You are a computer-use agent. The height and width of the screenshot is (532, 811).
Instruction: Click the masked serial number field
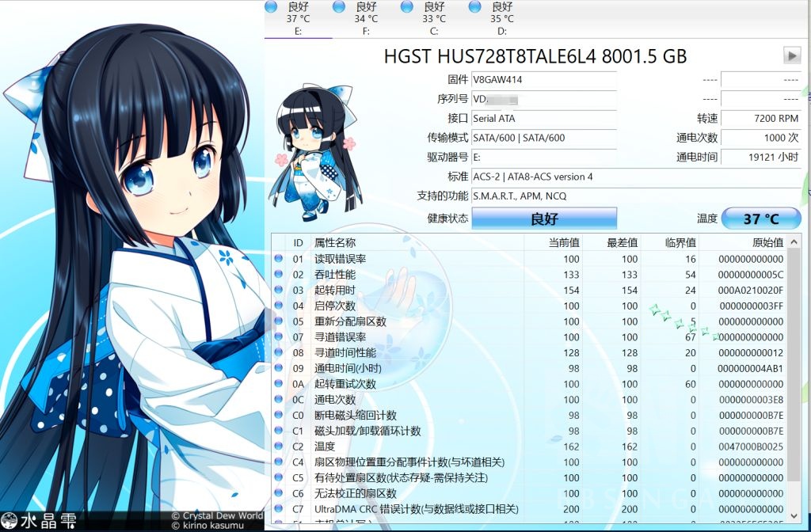(x=544, y=99)
